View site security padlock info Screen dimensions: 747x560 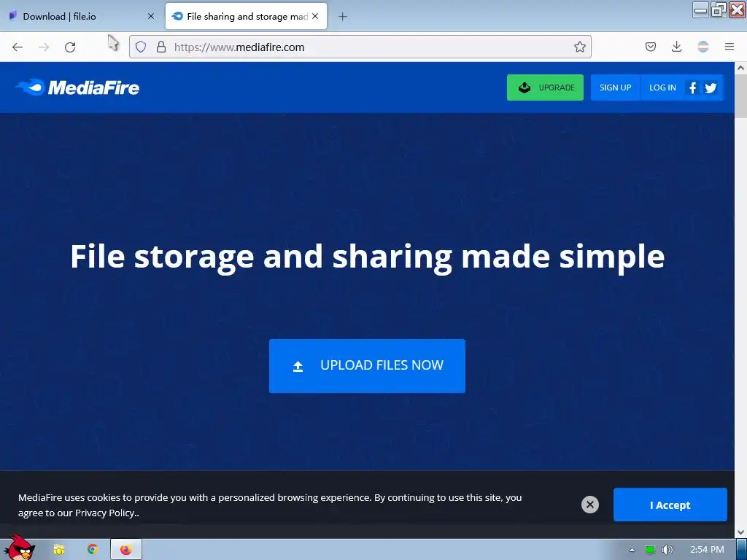(161, 47)
